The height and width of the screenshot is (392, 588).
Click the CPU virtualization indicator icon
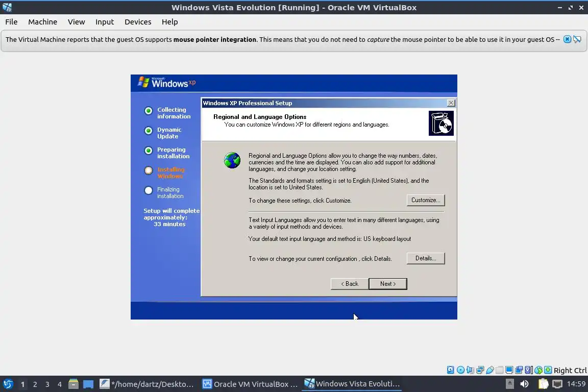point(529,370)
